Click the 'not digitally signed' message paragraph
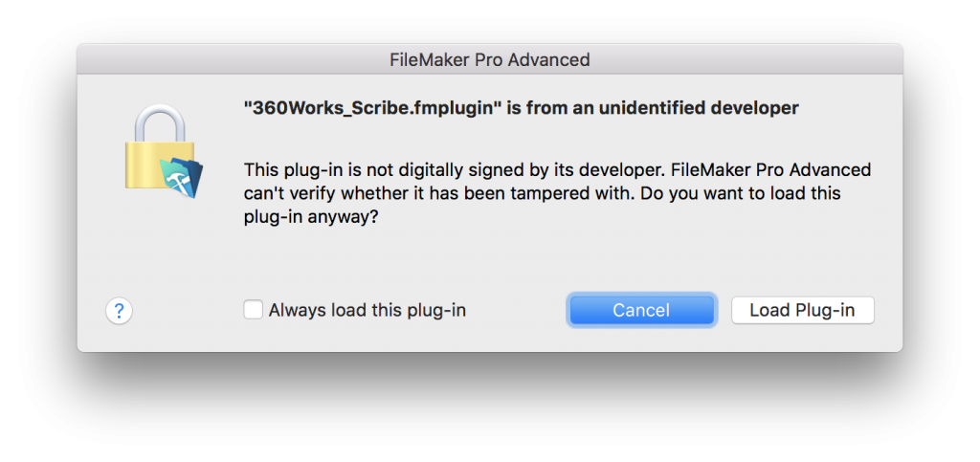 coord(558,193)
